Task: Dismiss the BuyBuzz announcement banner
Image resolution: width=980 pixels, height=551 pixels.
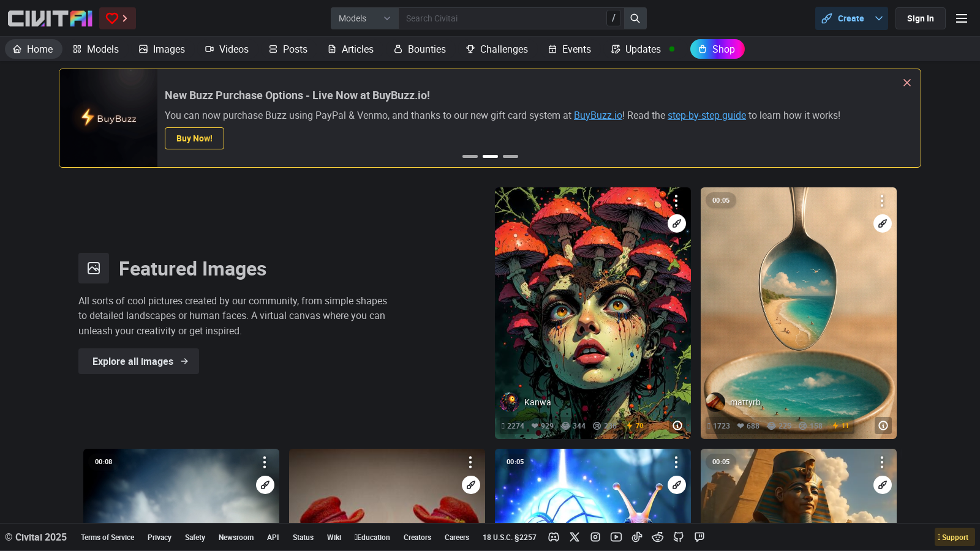Action: coord(907,83)
